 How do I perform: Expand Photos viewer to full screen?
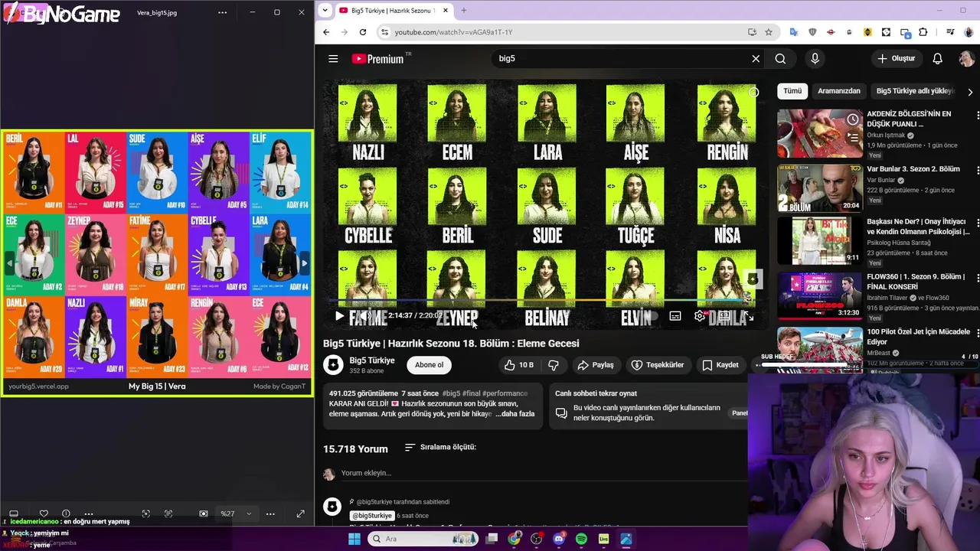(300, 514)
